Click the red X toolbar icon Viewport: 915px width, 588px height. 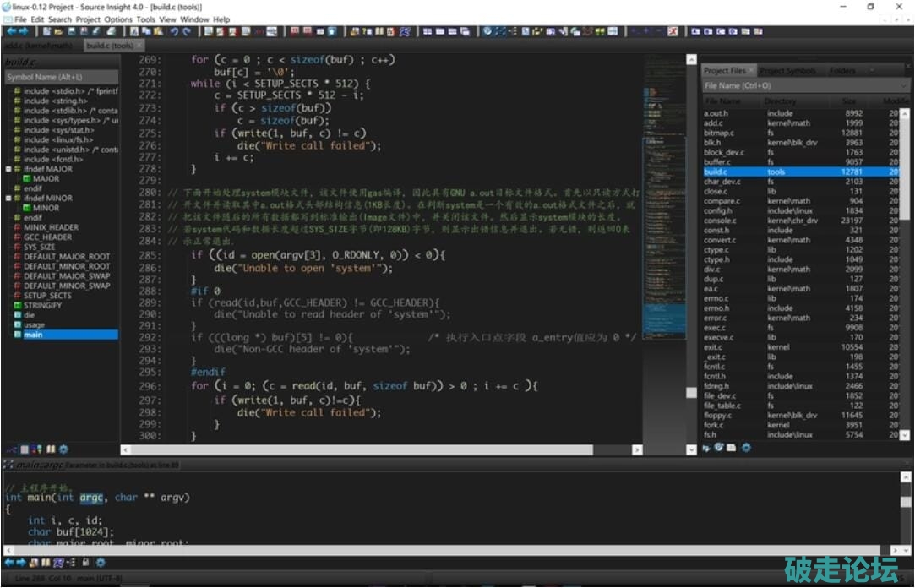(673, 31)
